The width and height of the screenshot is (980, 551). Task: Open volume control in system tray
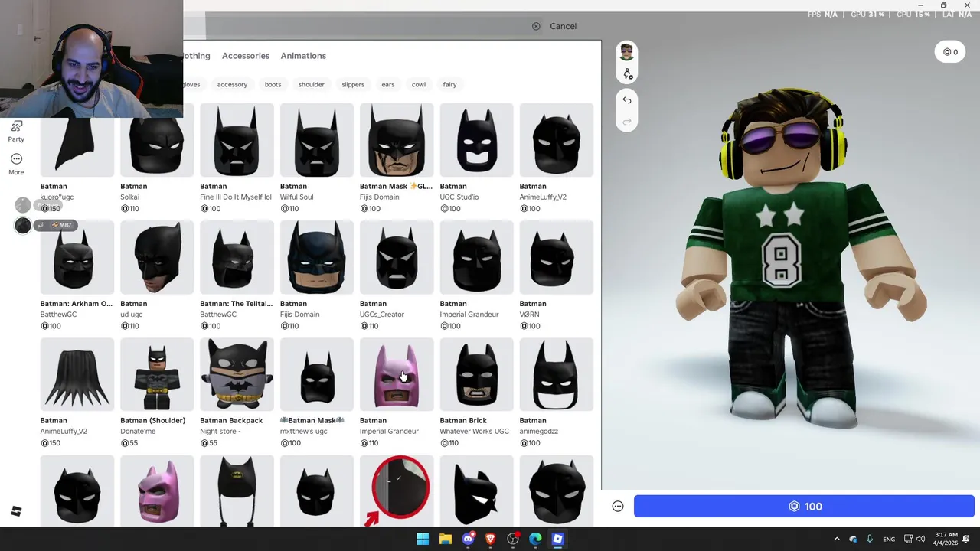(x=920, y=539)
